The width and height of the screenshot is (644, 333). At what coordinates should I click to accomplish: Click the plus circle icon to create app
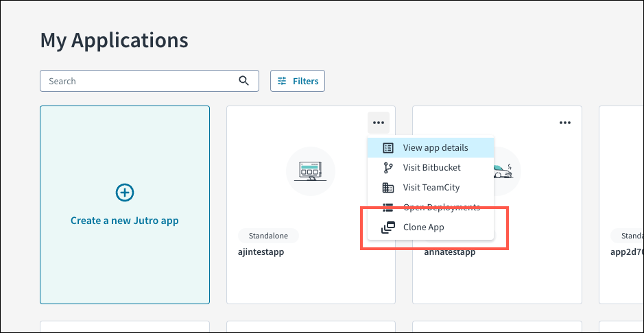point(124,193)
